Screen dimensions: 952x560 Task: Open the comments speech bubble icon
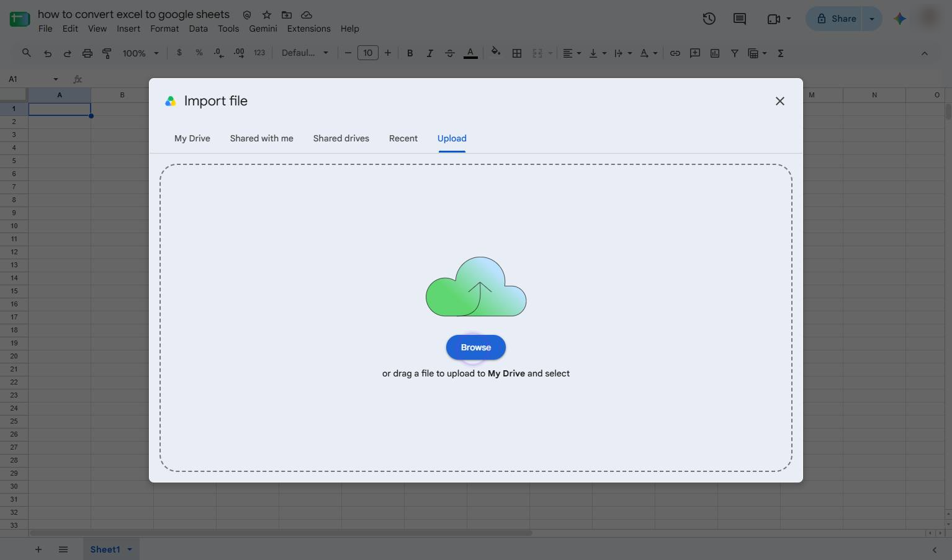click(739, 19)
